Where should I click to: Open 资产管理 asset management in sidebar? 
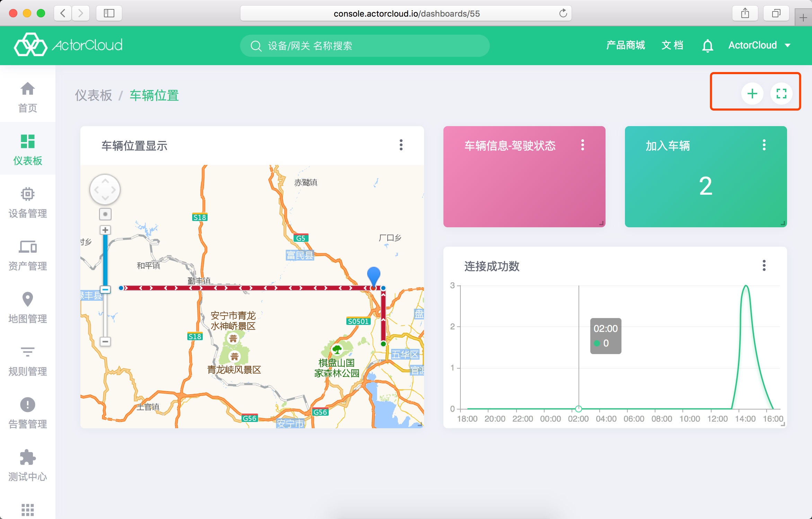tap(28, 255)
